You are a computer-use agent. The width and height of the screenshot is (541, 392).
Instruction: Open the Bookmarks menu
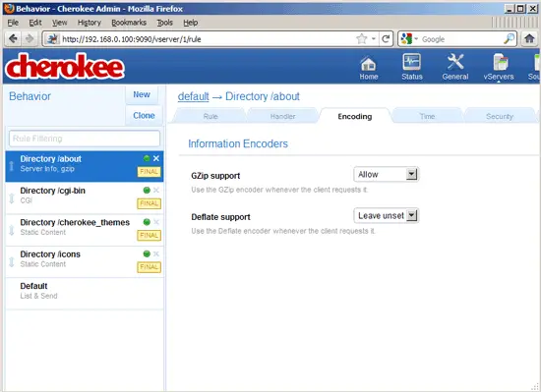129,23
